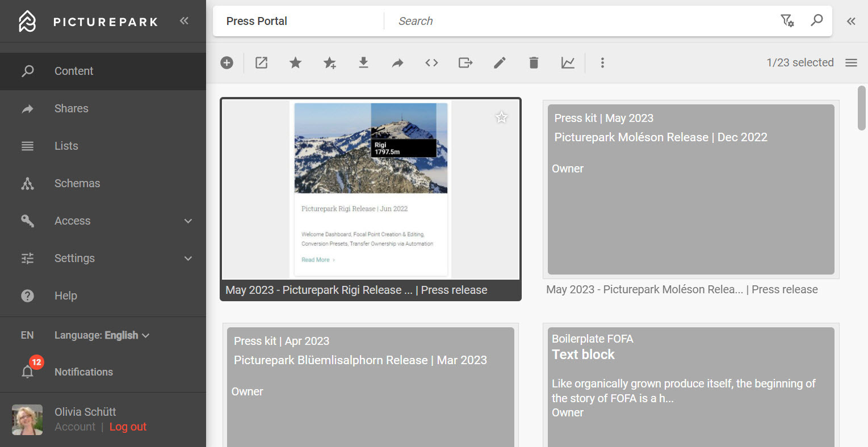Expand the Settings menu chevron
This screenshot has width=868, height=447.
tap(188, 258)
